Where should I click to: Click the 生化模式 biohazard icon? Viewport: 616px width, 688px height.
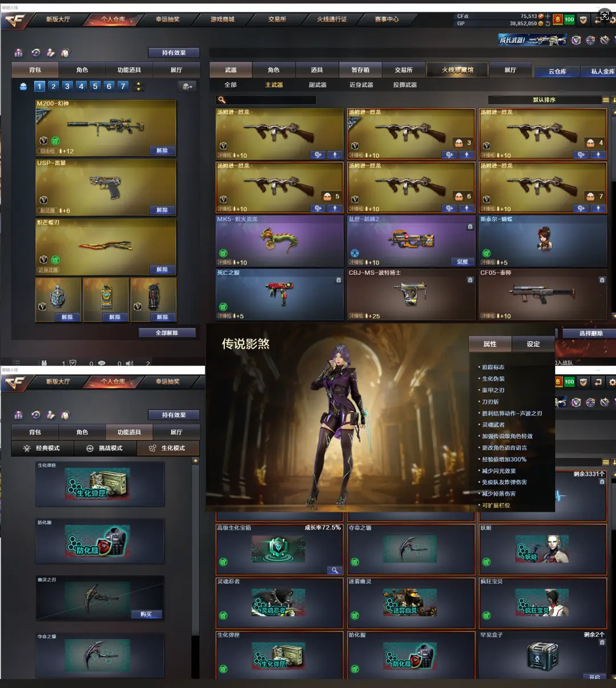pyautogui.click(x=152, y=449)
